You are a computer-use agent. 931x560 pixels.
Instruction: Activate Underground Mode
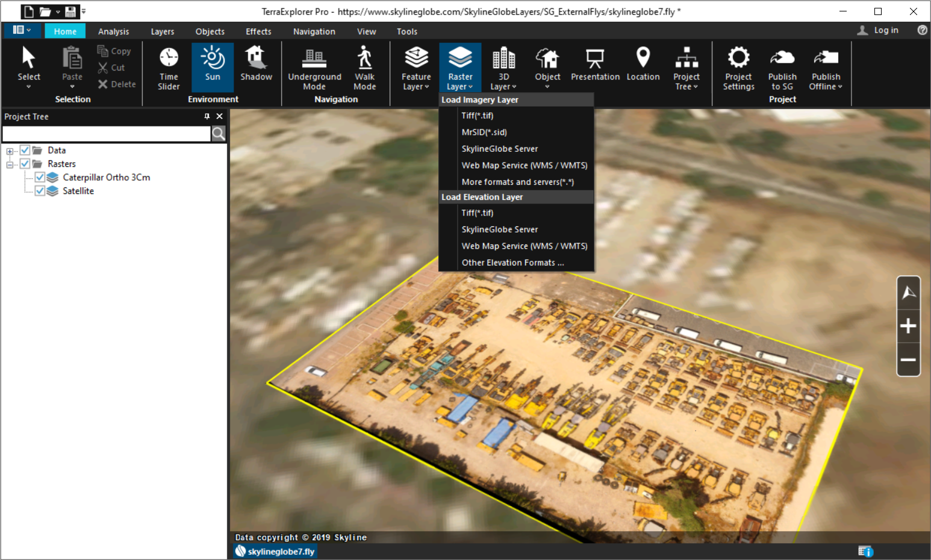[x=314, y=67]
